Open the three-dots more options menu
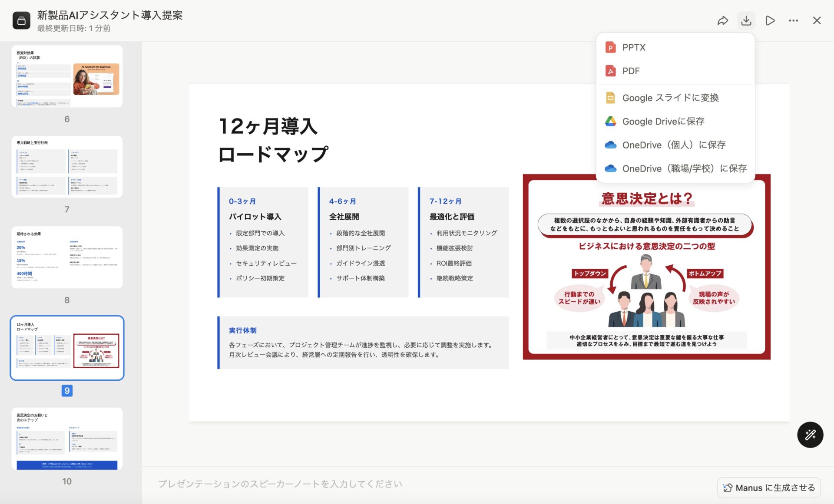The image size is (834, 504). [x=793, y=20]
